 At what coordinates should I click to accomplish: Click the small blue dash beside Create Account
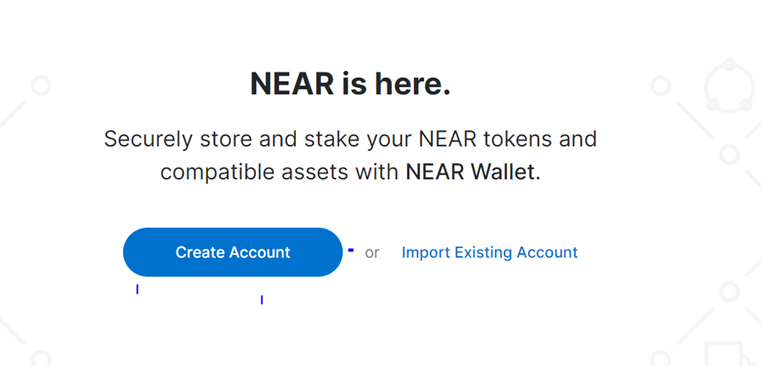351,250
